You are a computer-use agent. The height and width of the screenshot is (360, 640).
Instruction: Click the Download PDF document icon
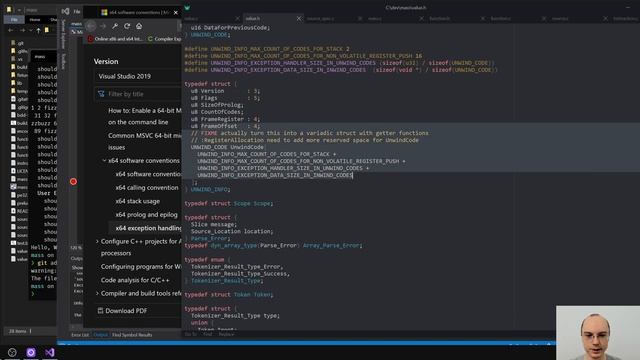coord(100,311)
